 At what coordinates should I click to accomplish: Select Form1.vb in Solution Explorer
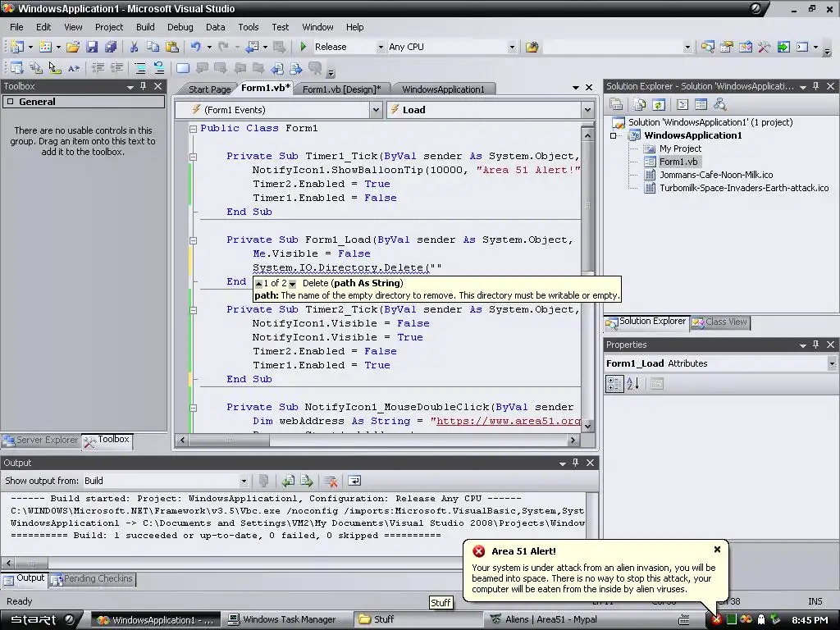coord(678,162)
